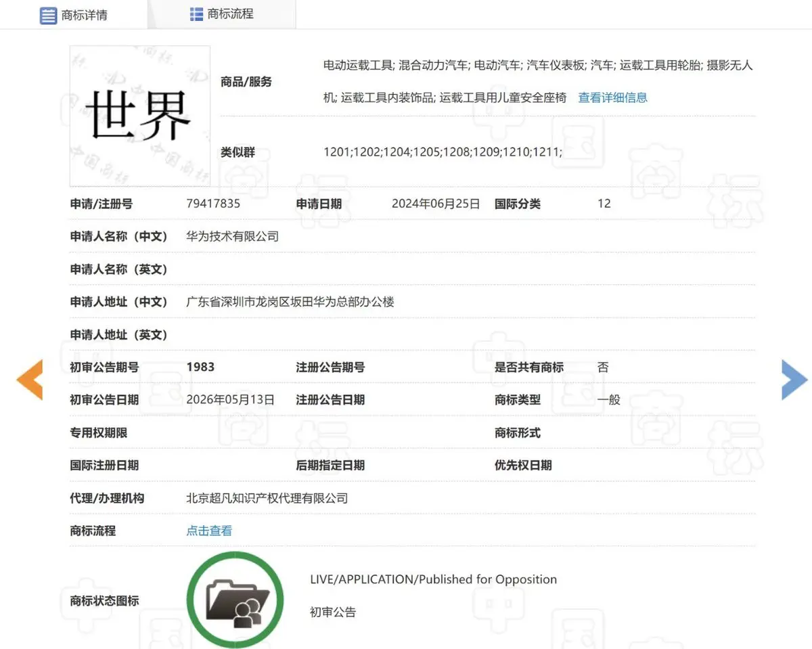This screenshot has height=649, width=812.
Task: Click the 申请/注册号 label
Action: coord(101,204)
